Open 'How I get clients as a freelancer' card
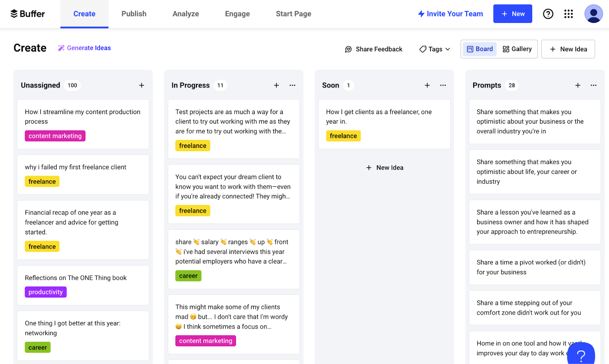This screenshot has width=609, height=364. 384,124
